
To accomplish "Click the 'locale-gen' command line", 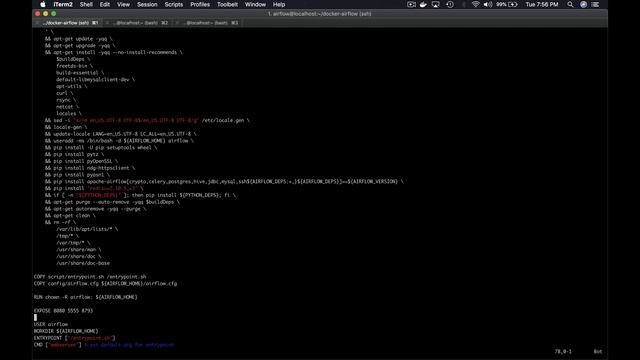I will 66,127.
